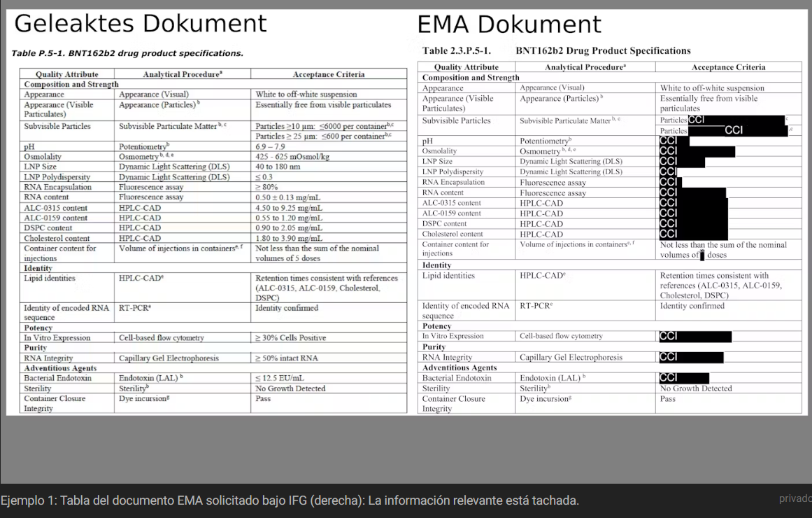
Task: Select the '1.80 to 3.90 mg/mL' value
Action: point(288,239)
